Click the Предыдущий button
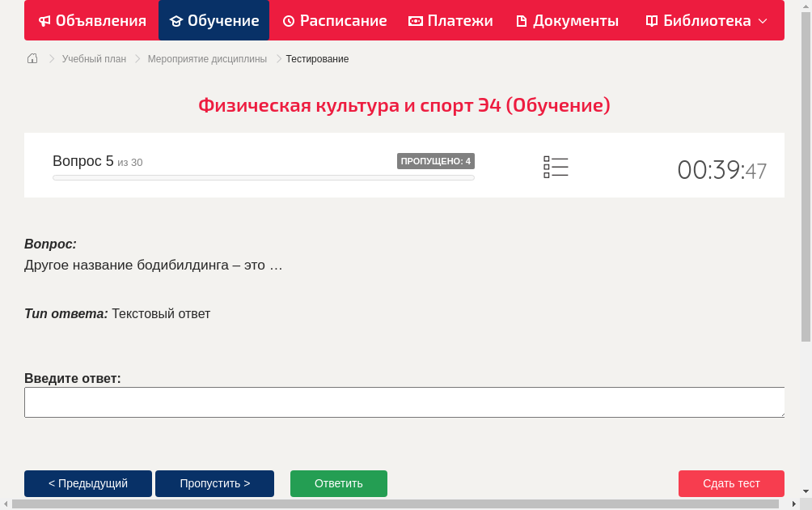Screen dimensions: 812x510 pyautogui.click(x=87, y=483)
